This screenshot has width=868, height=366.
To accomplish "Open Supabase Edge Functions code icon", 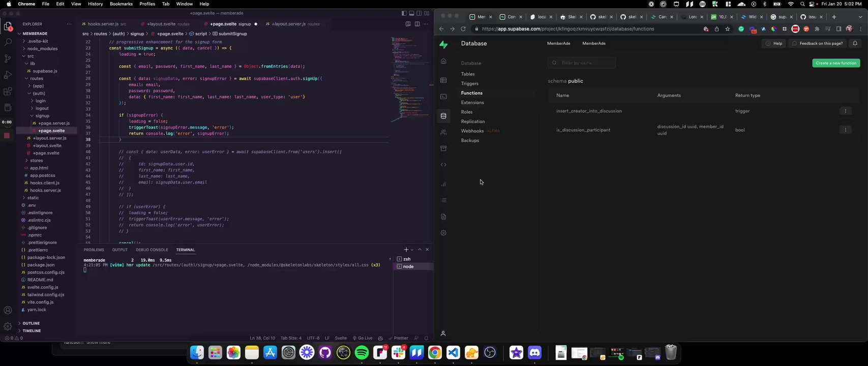I will tap(443, 165).
